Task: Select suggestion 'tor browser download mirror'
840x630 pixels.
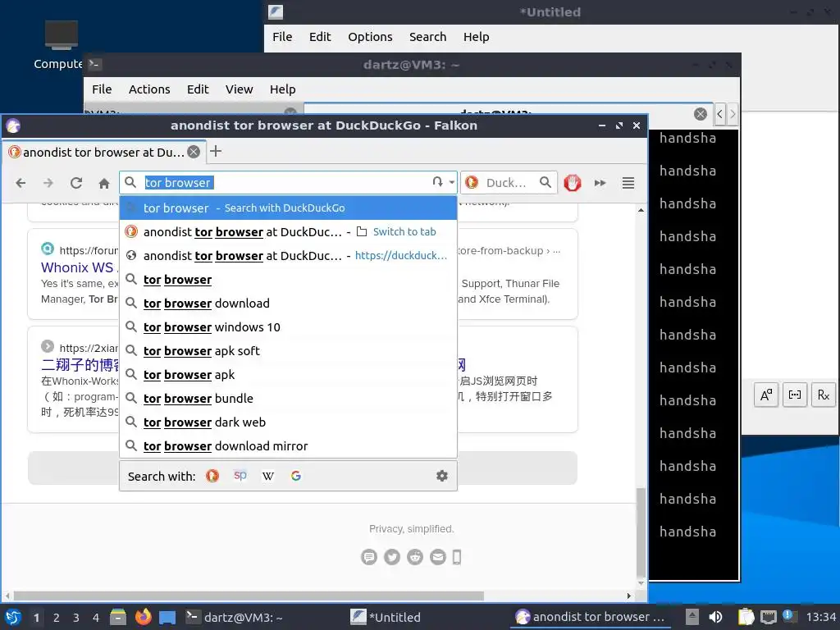Action: (288, 446)
